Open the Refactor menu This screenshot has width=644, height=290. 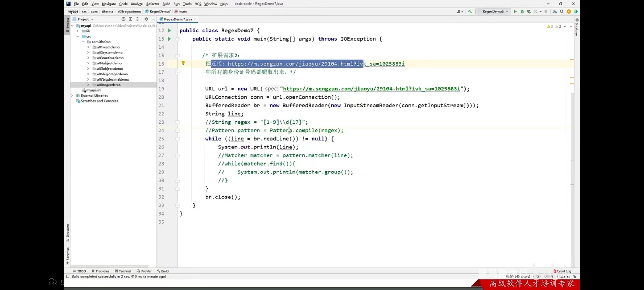[x=152, y=4]
